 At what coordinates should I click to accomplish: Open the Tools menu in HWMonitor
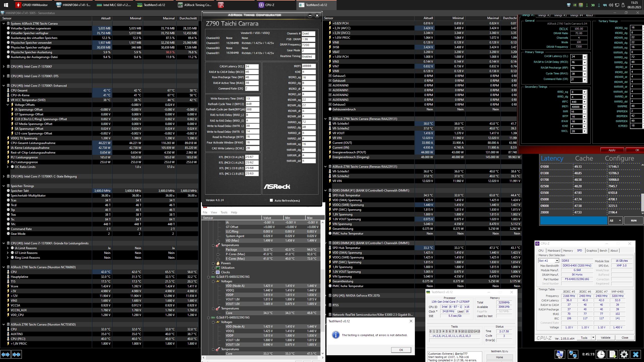[x=224, y=212]
